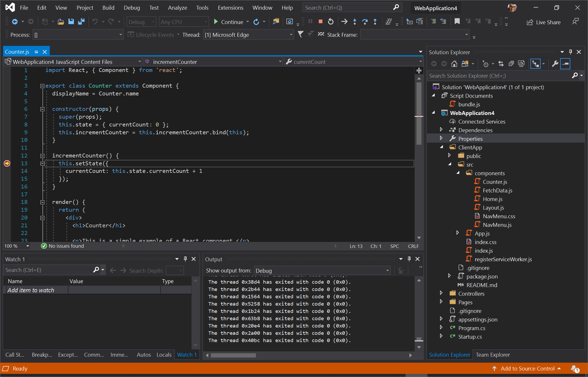
Task: Click the Solution Explorer pin icon
Action: click(x=571, y=51)
